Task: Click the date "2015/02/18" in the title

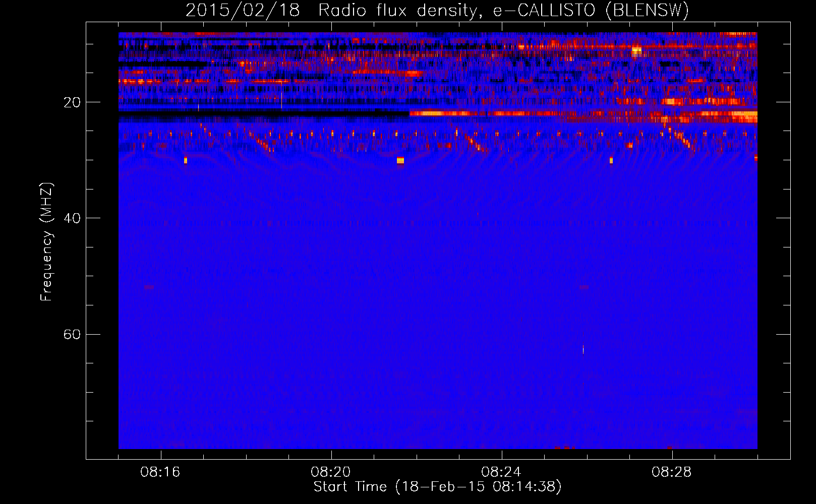Action: (x=243, y=10)
